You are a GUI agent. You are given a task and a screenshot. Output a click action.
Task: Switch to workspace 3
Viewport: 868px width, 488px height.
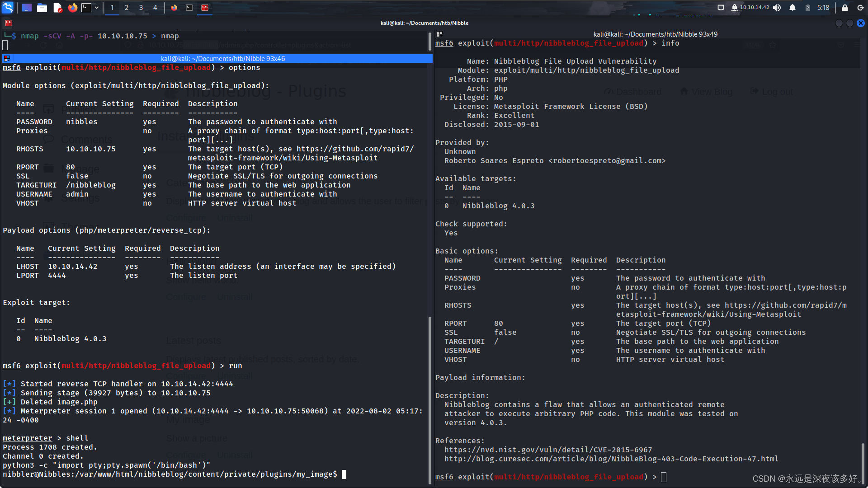point(141,8)
